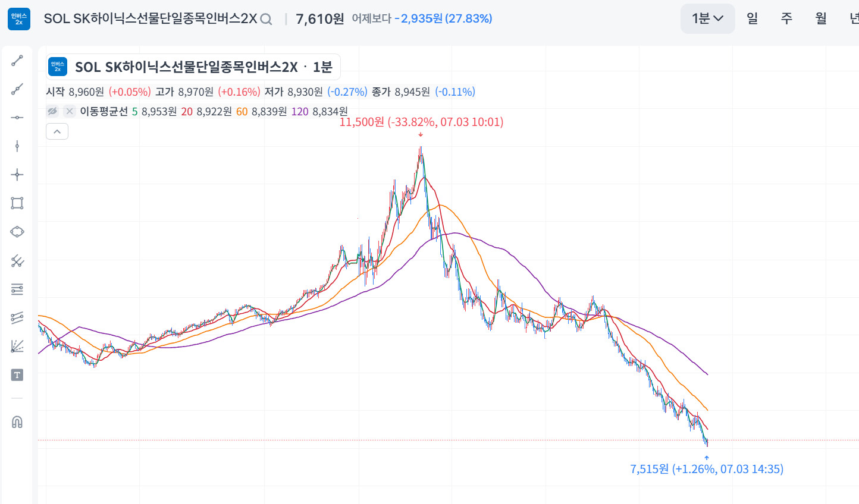Switch chart to 월 monthly interval
Screen dimensions: 859x504
coord(821,18)
